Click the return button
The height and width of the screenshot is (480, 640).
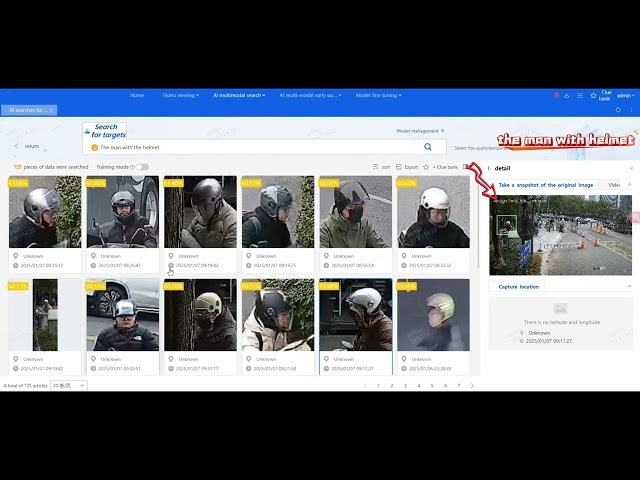coord(32,146)
